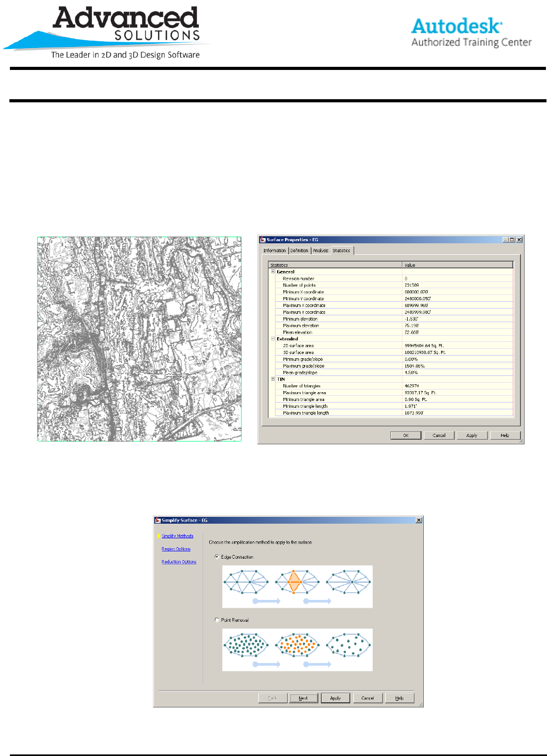Click the Edge Contraction illustration
The height and width of the screenshot is (756, 547).
[298, 587]
